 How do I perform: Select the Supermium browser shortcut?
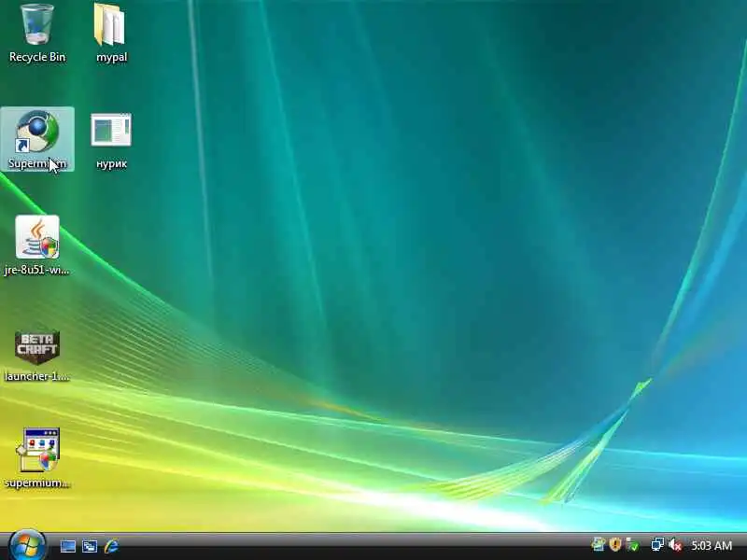point(37,139)
